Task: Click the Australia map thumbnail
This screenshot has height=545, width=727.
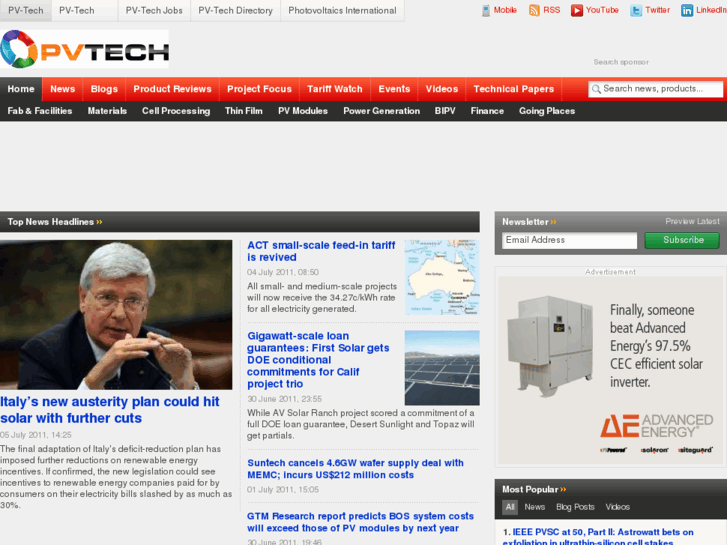Action: [442, 277]
